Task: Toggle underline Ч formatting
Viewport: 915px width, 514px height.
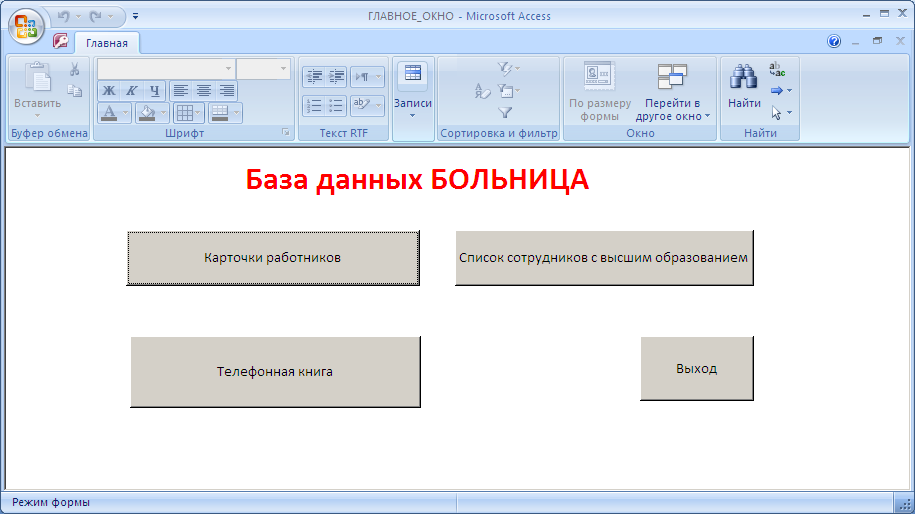Action: click(155, 90)
